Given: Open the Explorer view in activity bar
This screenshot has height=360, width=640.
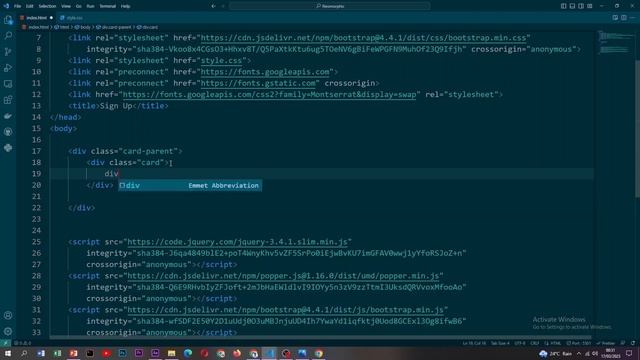Looking at the screenshot, I should tap(8, 20).
